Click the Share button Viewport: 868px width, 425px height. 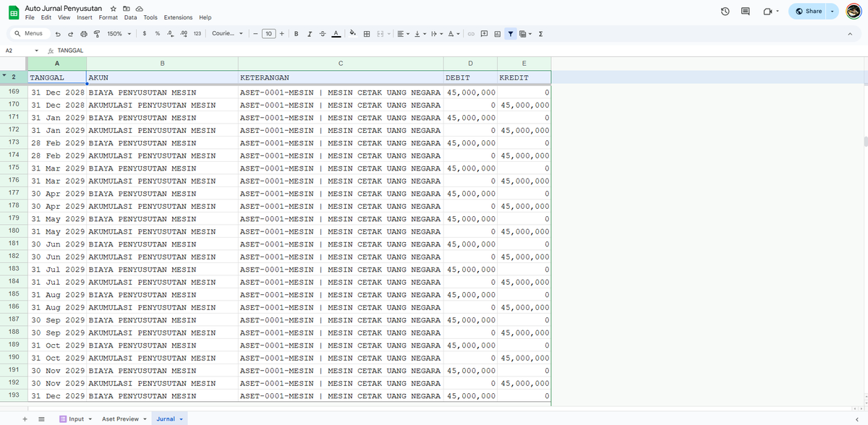pyautogui.click(x=809, y=12)
